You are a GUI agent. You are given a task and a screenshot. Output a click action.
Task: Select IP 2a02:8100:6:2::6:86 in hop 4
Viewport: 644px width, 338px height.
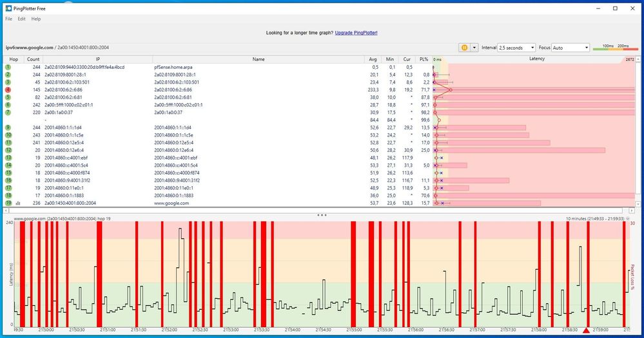(63, 89)
